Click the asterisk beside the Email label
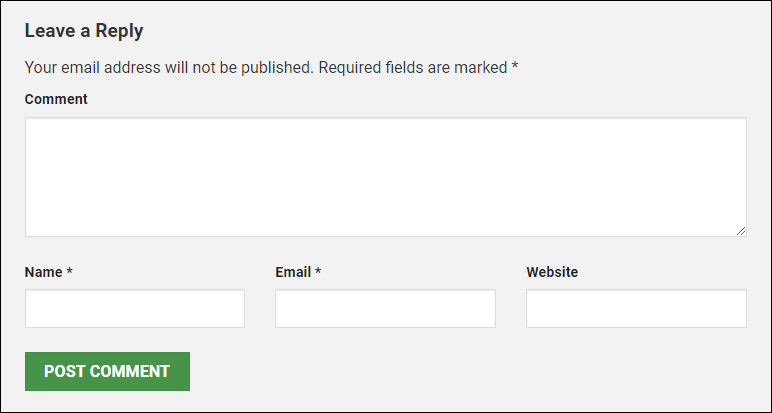The height and width of the screenshot is (413, 772). (318, 272)
